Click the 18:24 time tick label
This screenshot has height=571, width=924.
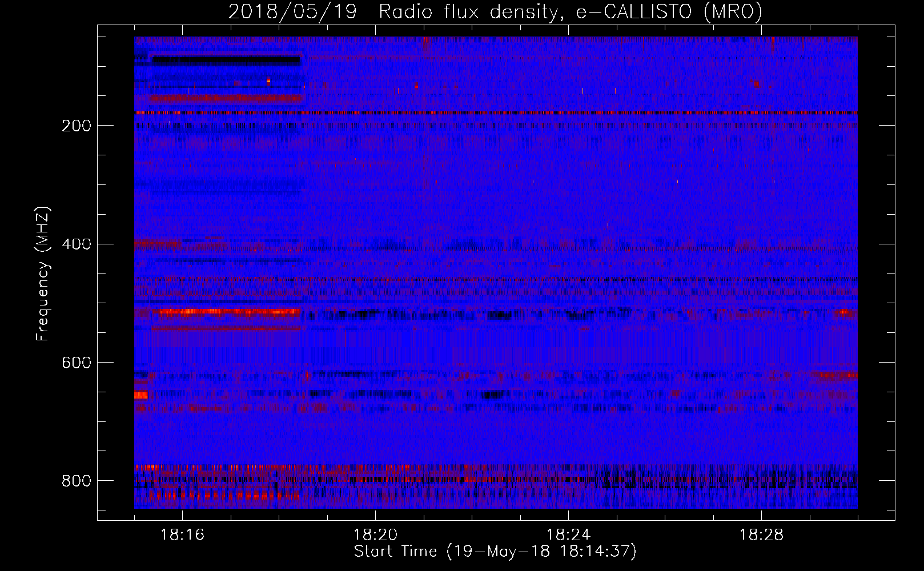(568, 535)
